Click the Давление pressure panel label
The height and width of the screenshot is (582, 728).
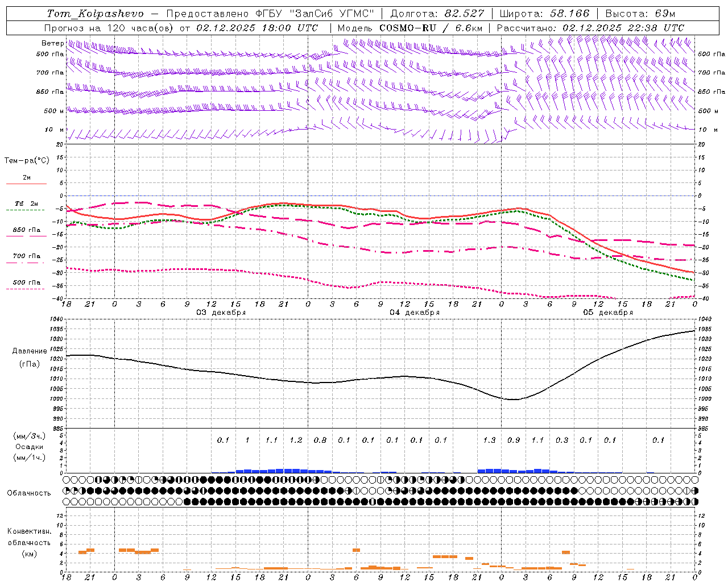pos(30,351)
